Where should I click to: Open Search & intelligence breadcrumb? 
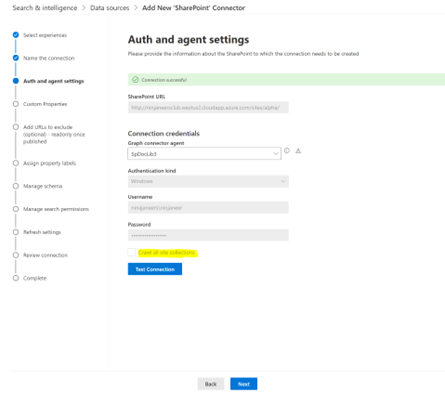(x=45, y=8)
